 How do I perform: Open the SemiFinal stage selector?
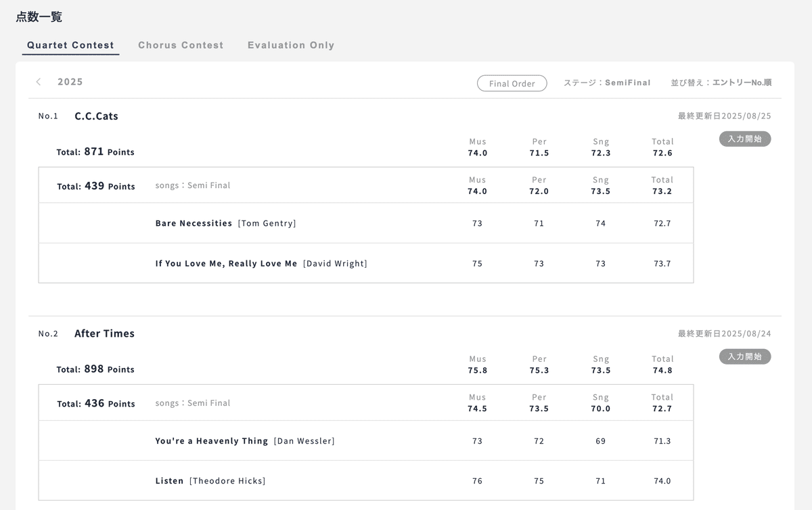(607, 83)
